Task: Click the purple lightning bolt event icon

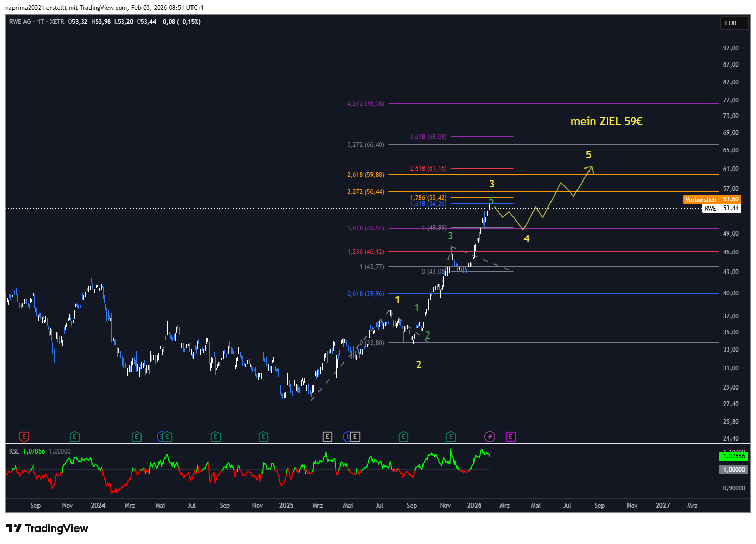Action: pos(490,436)
